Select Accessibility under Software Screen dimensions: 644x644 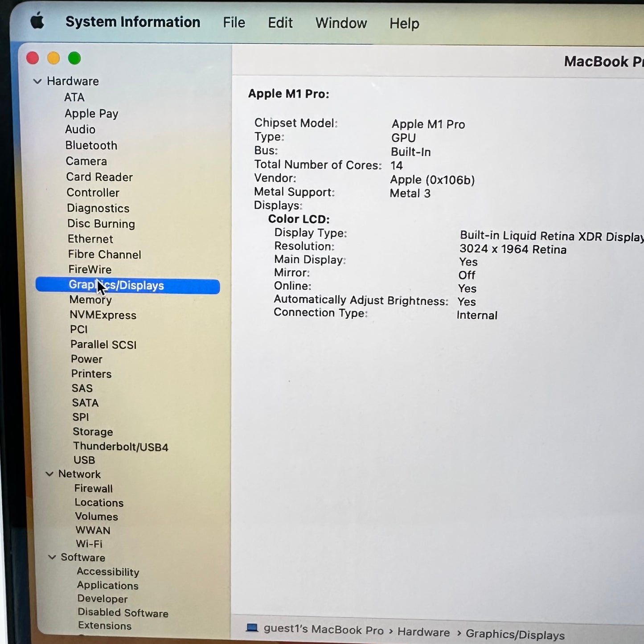pyautogui.click(x=108, y=572)
